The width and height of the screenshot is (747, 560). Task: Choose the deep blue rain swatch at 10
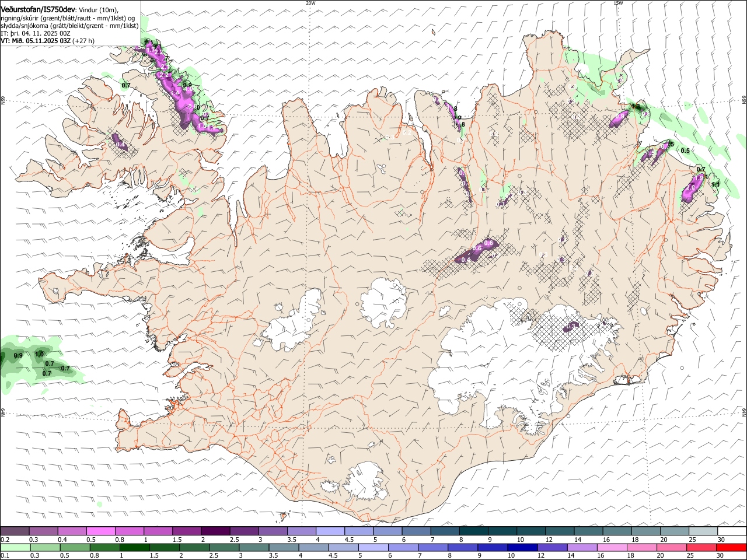click(522, 548)
